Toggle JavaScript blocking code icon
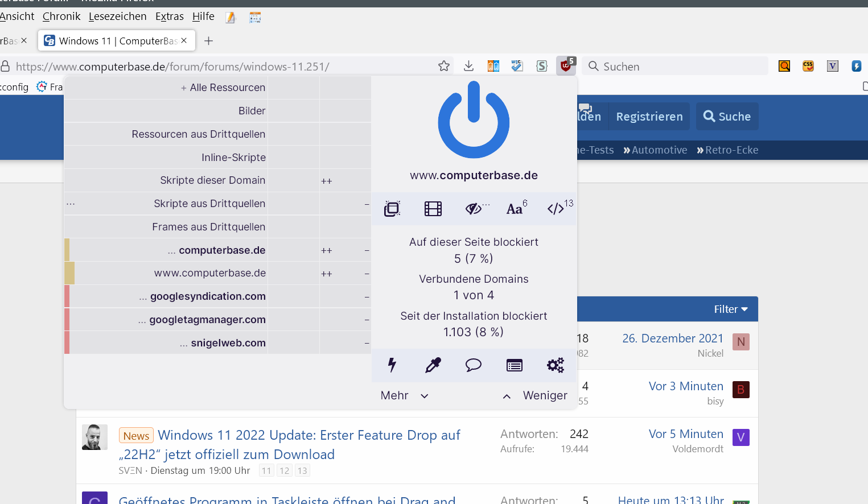Image resolution: width=868 pixels, height=504 pixels. (556, 209)
